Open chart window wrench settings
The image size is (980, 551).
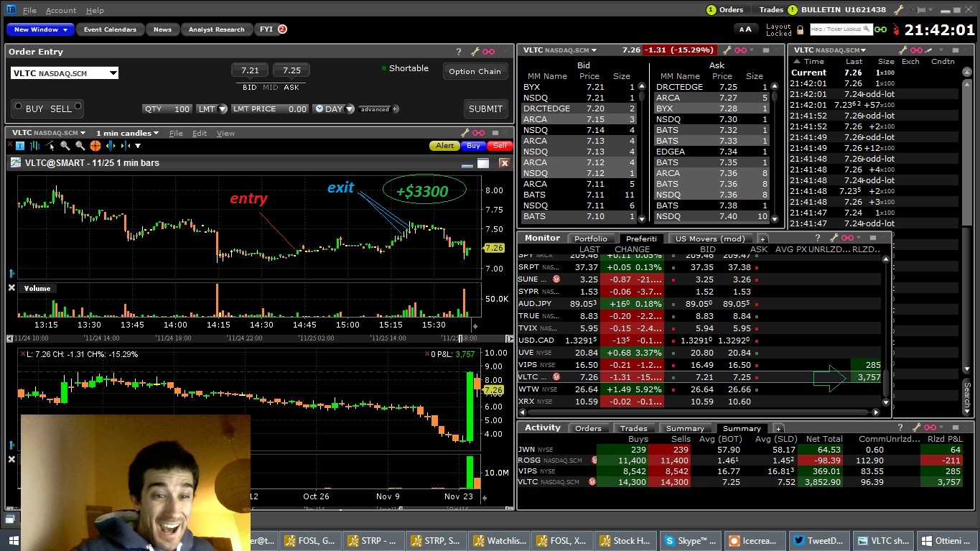click(x=465, y=133)
